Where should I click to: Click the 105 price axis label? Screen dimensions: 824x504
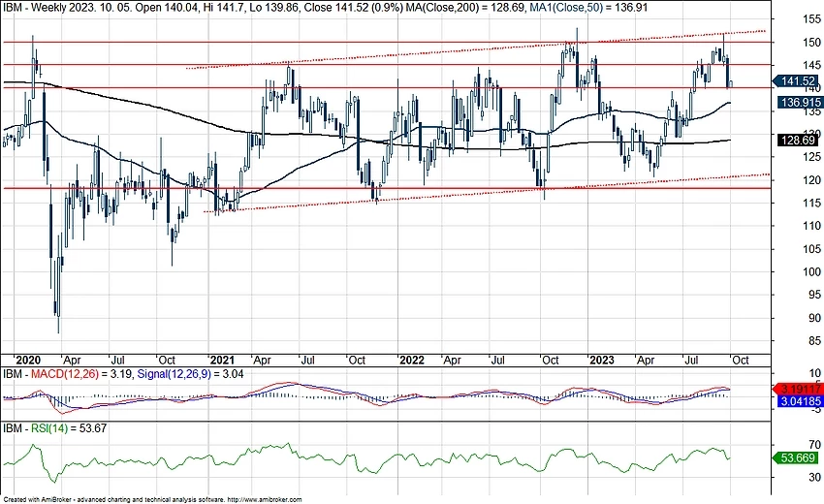[811, 249]
